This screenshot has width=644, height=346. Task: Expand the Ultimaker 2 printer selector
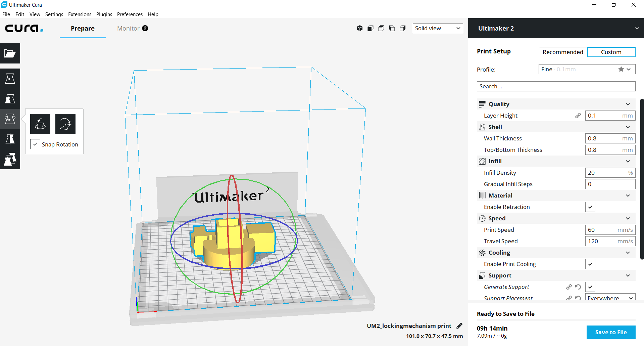556,28
